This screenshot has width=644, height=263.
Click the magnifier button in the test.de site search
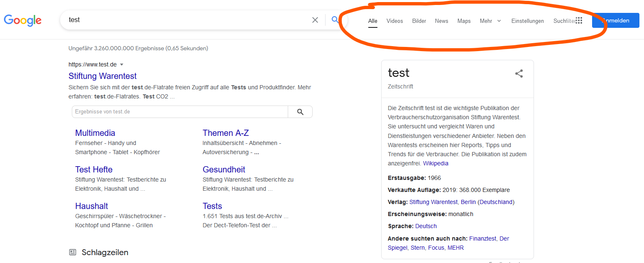(x=300, y=112)
